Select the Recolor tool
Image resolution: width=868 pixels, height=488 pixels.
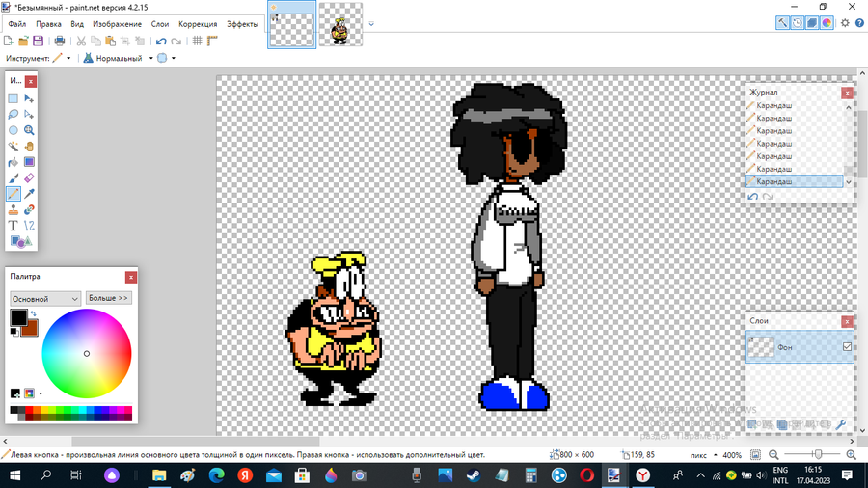point(29,209)
